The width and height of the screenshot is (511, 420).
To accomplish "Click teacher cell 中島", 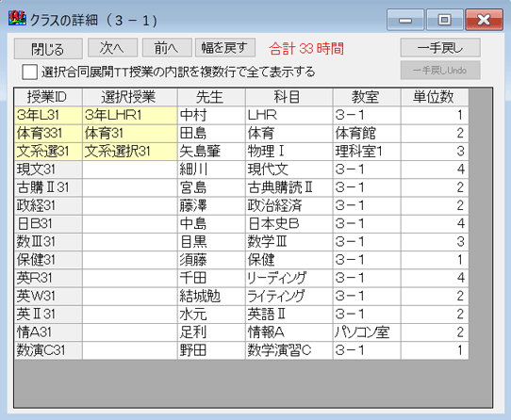I will 211,224.
